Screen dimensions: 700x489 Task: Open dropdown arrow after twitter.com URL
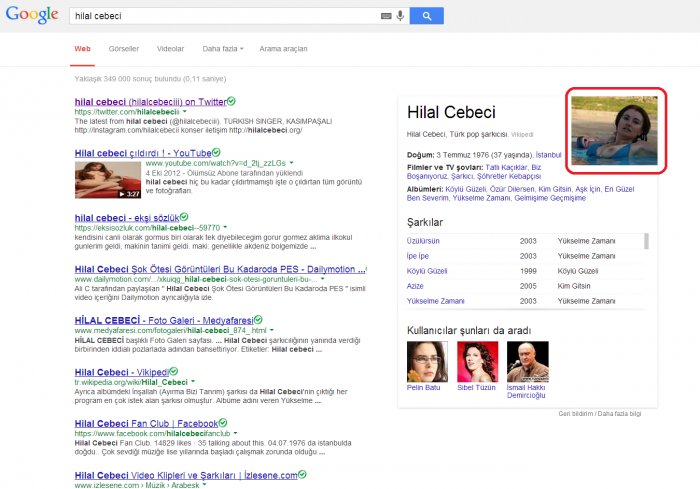[187, 113]
